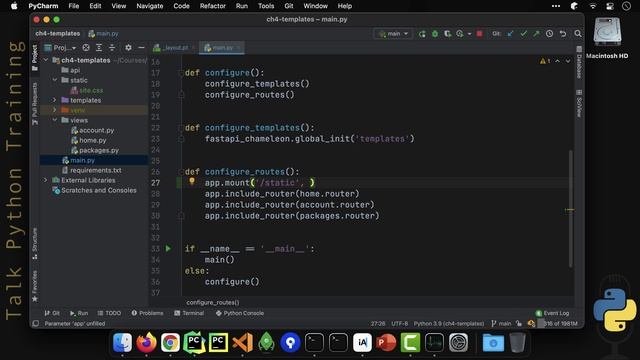Open the Run tool window button
Image resolution: width=640 pixels, height=360 pixels.
79,313
